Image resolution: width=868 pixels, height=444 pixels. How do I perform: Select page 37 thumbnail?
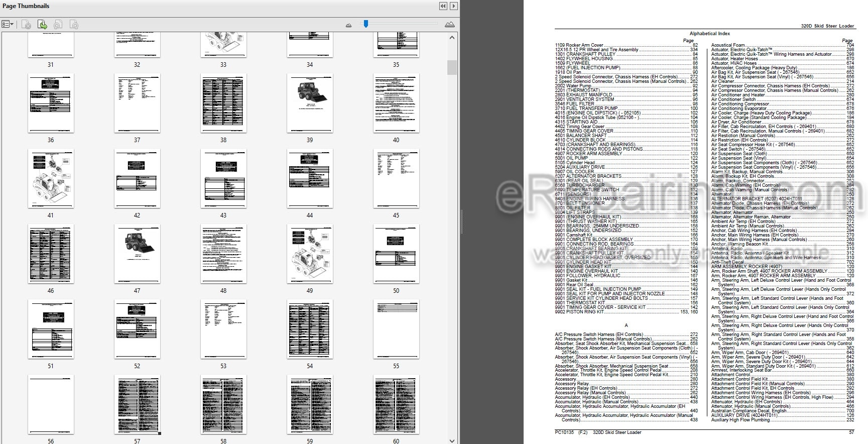click(x=137, y=103)
